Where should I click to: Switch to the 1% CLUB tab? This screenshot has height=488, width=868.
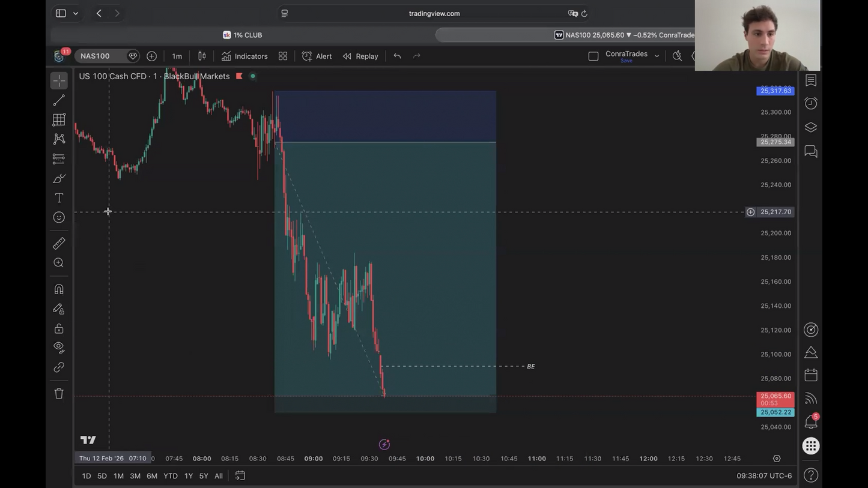[x=243, y=35]
